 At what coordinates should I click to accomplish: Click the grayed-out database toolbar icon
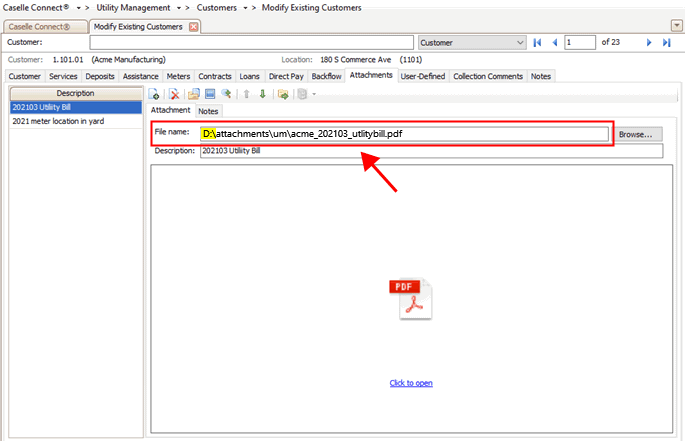302,94
